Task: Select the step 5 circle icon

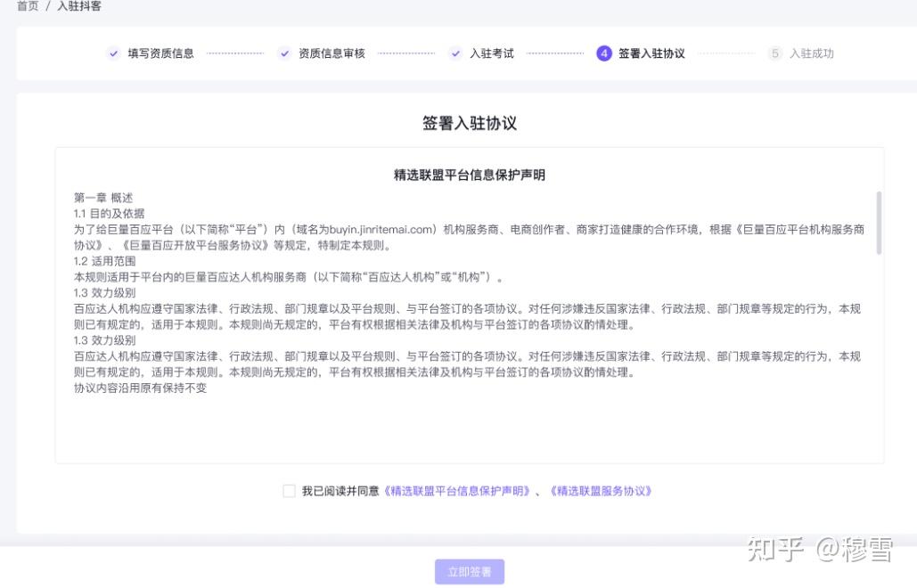Action: point(775,53)
